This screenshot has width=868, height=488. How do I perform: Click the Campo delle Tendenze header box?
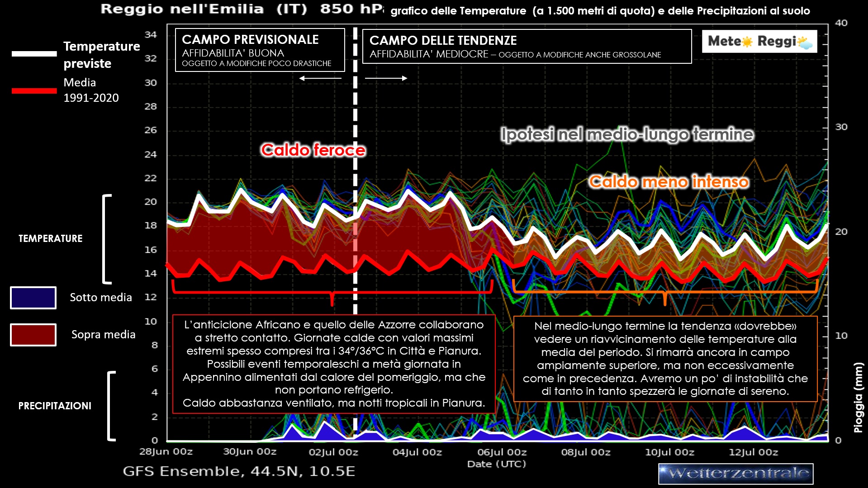coord(526,47)
